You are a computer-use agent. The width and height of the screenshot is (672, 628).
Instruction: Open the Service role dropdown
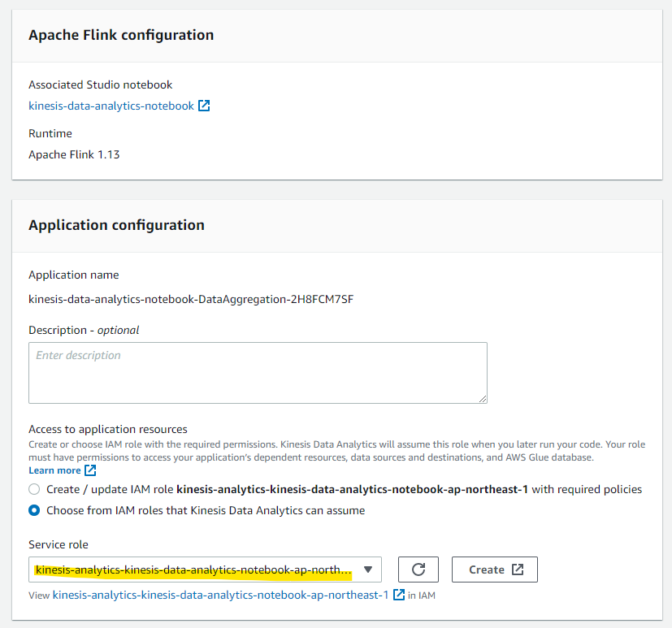(x=205, y=570)
